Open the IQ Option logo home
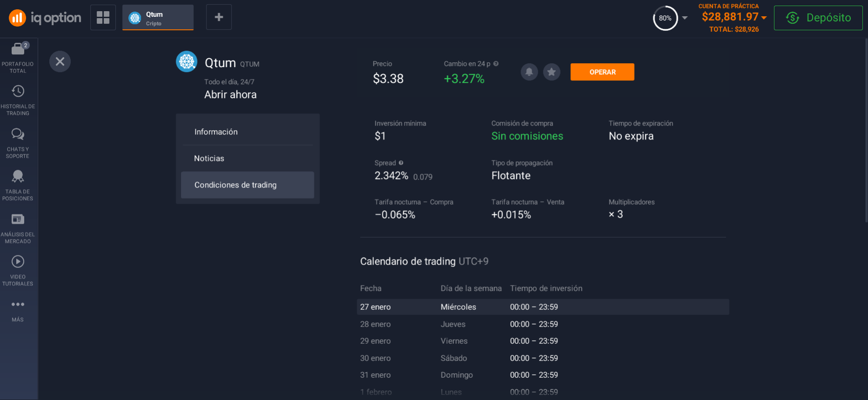868x400 pixels. coord(45,18)
